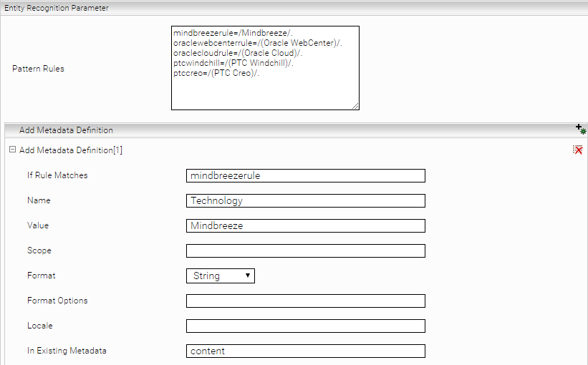This screenshot has height=365, width=588.
Task: Edit the In Existing Metadata field
Action: click(x=306, y=351)
